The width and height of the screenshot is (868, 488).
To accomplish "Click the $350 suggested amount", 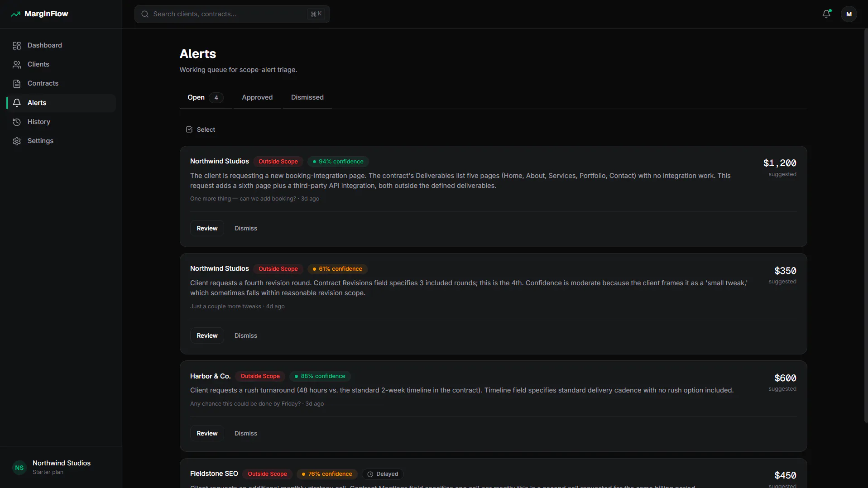I will click(785, 271).
